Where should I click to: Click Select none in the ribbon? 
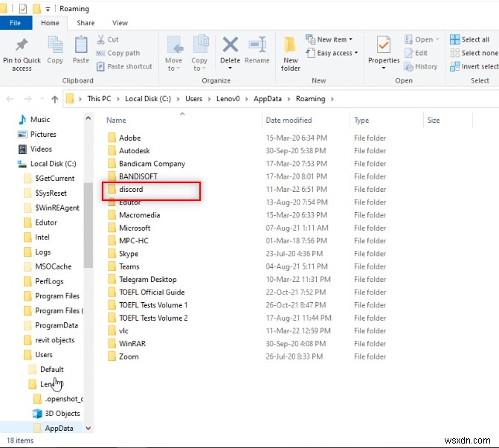[474, 53]
